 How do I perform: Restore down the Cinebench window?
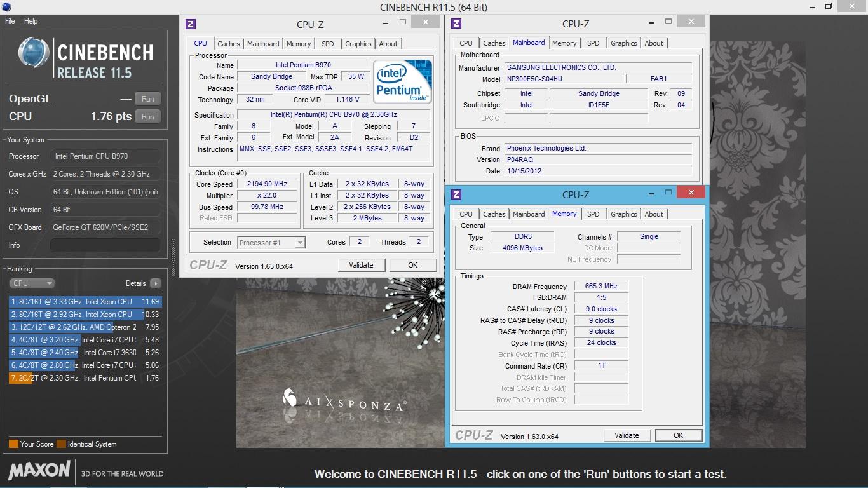point(829,6)
